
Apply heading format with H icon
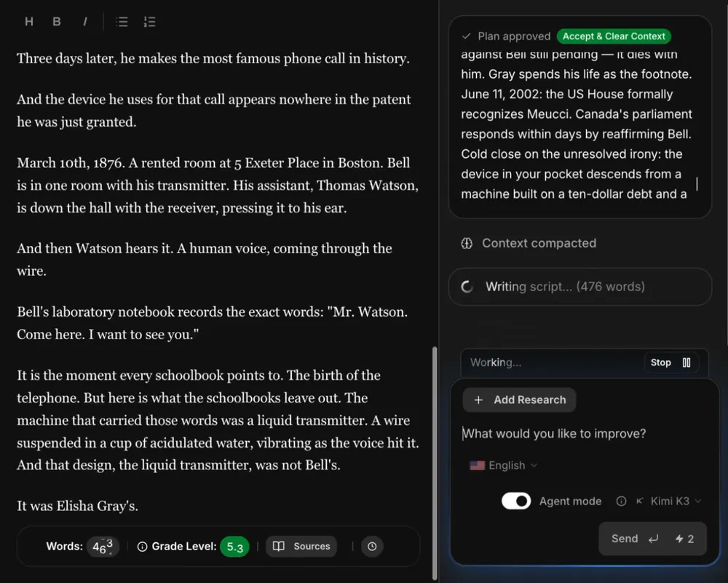pyautogui.click(x=29, y=21)
